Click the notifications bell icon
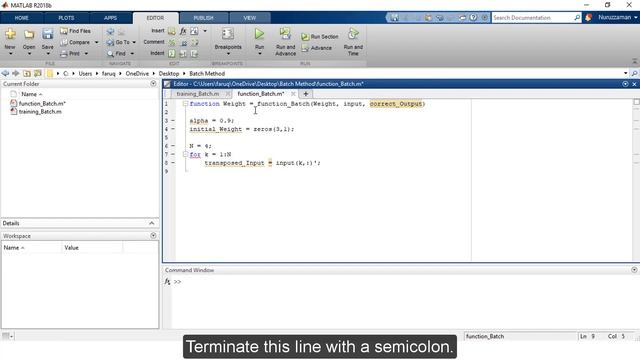 [588, 18]
